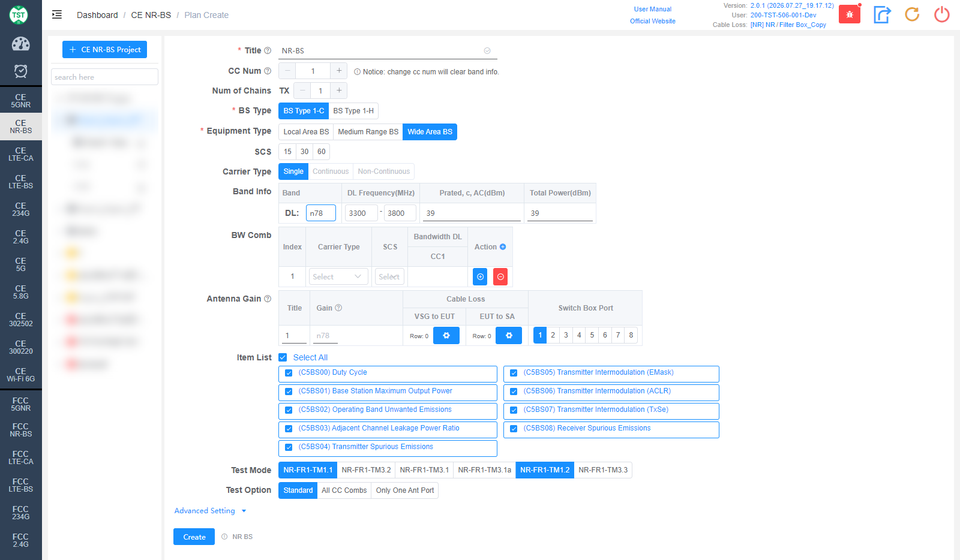Click the project search here field

coord(104,77)
